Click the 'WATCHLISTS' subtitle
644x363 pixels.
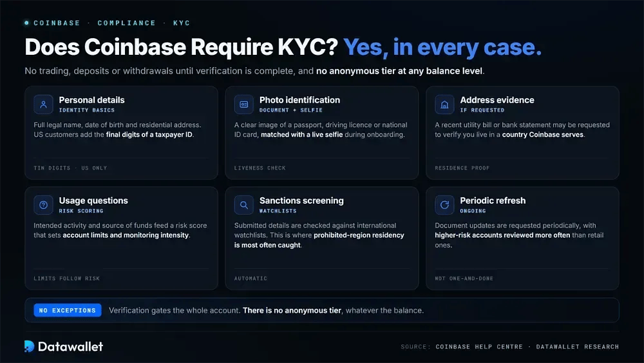click(x=278, y=211)
